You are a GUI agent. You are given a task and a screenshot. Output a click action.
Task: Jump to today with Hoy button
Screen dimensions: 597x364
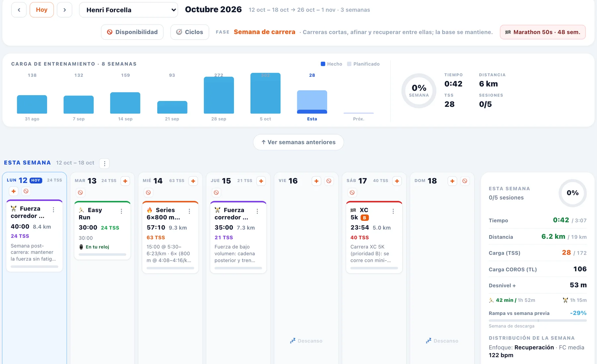[x=42, y=10]
